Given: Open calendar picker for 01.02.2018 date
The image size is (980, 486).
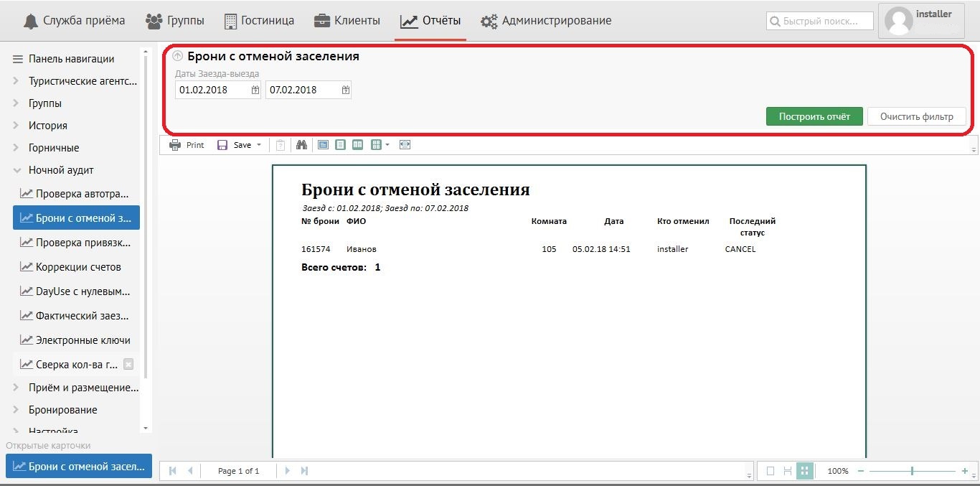Looking at the screenshot, I should tap(255, 90).
